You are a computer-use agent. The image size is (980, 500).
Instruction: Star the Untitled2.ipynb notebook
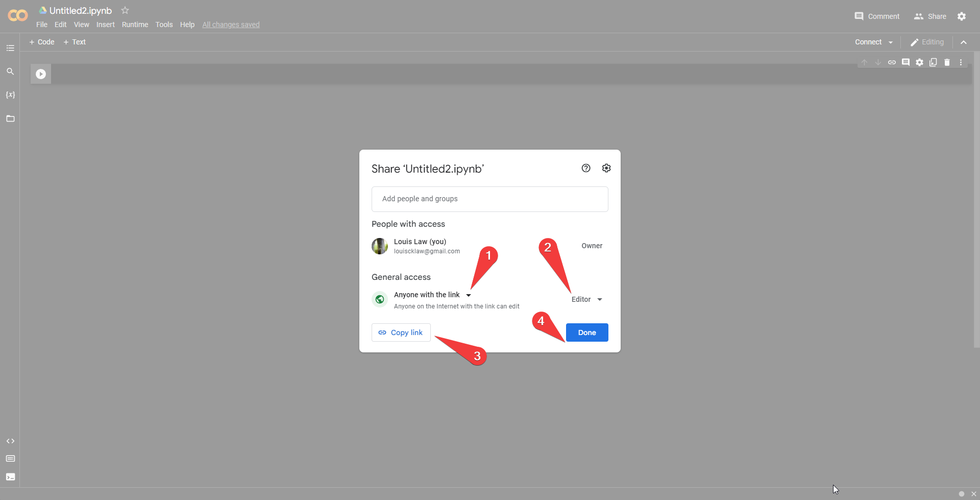pos(125,10)
